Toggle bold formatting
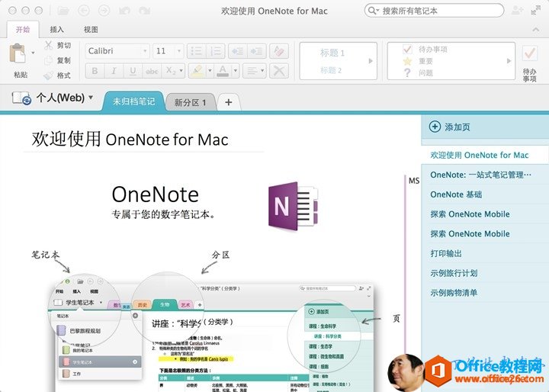The width and height of the screenshot is (549, 392). click(x=95, y=71)
